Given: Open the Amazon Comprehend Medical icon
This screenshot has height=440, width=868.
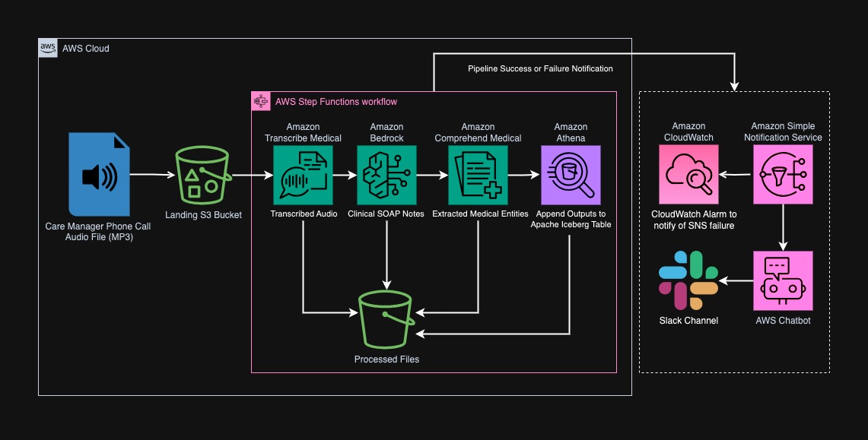Looking at the screenshot, I should pyautogui.click(x=478, y=175).
